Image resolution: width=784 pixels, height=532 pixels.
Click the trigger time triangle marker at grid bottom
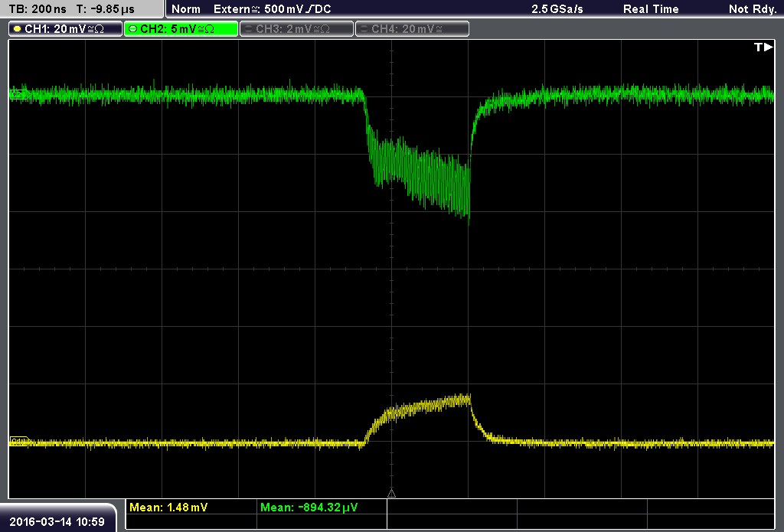[x=391, y=494]
